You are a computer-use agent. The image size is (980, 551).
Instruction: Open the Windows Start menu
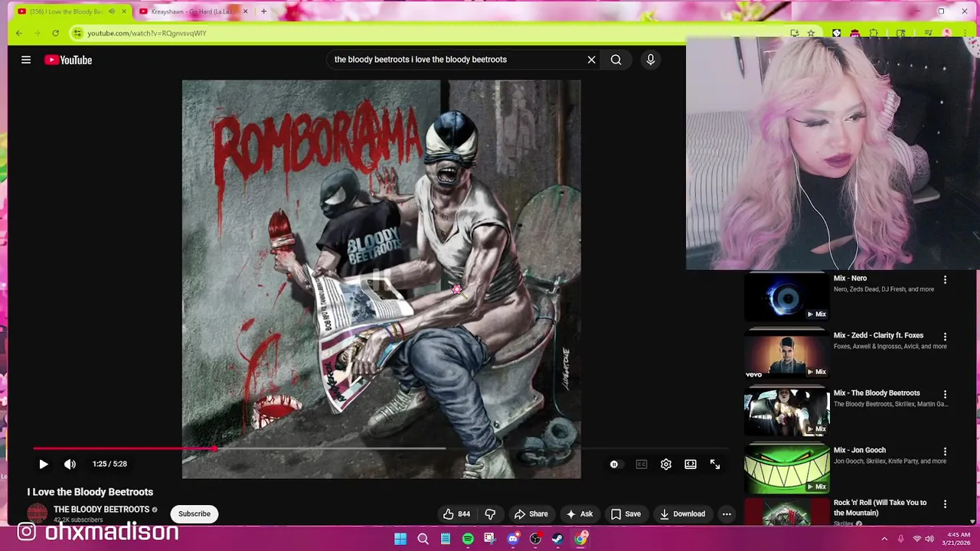[400, 539]
